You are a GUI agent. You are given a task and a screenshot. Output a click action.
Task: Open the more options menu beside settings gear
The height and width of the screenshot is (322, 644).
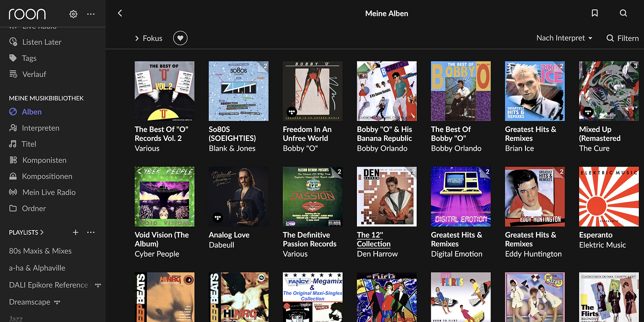click(x=91, y=14)
